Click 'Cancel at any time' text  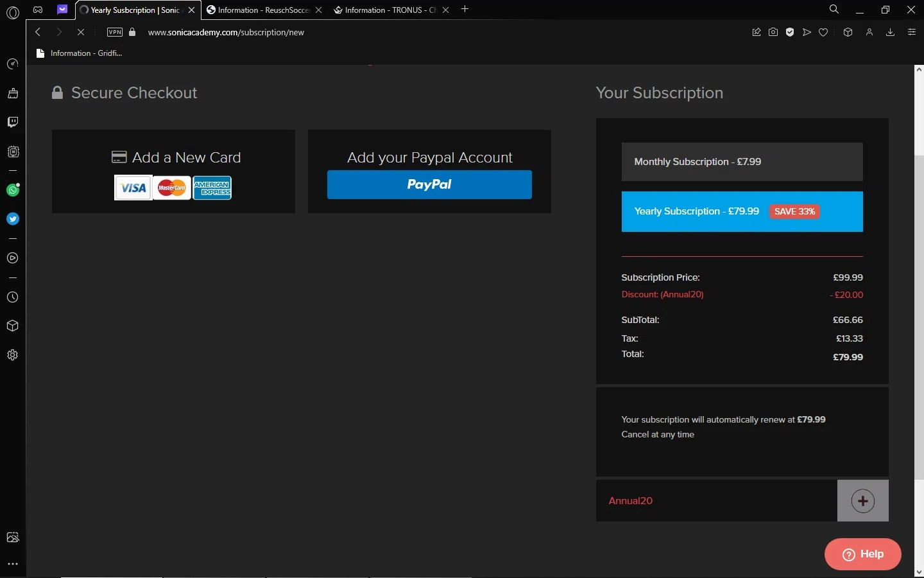(658, 435)
